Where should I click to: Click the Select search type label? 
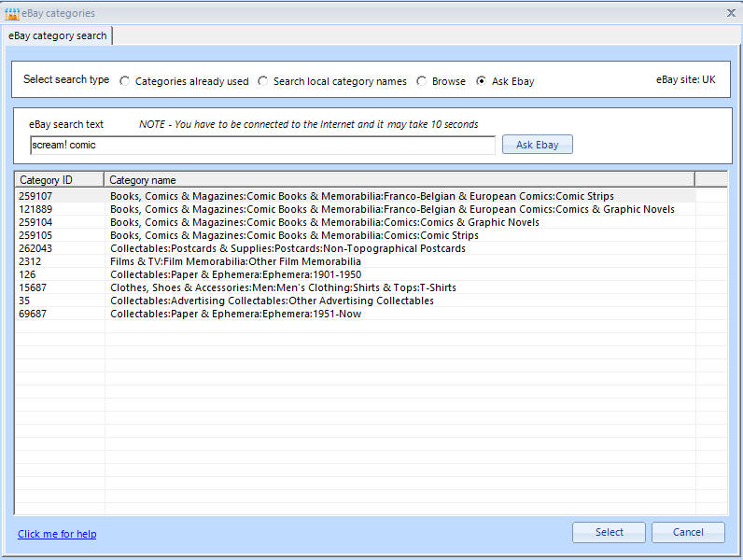tap(66, 79)
